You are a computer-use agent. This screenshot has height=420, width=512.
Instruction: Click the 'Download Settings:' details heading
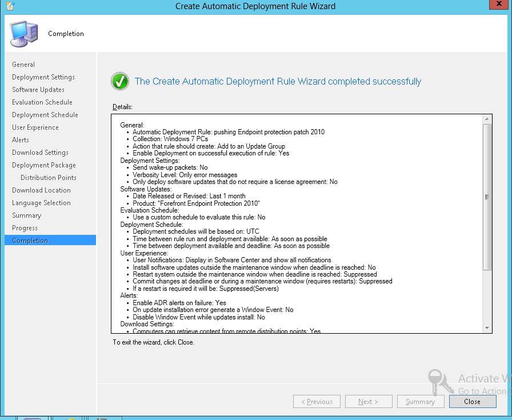(x=147, y=324)
